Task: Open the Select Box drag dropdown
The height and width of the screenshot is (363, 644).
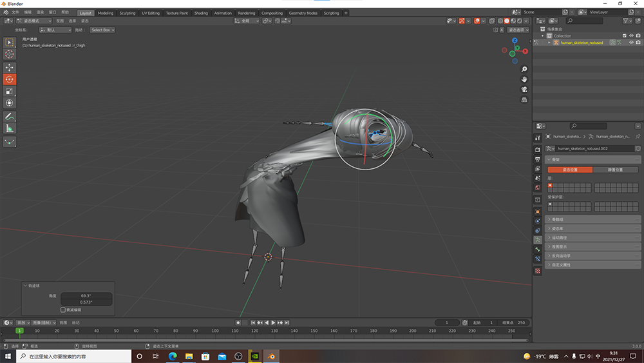Action: (102, 30)
